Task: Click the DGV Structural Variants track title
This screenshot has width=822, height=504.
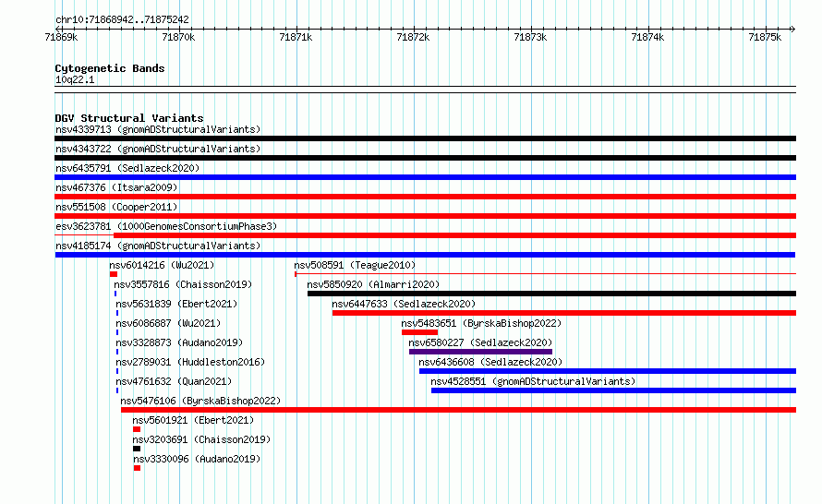Action: (129, 118)
